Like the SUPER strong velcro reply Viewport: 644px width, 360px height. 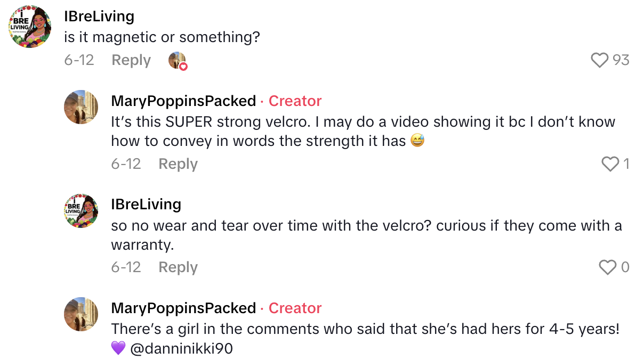610,164
